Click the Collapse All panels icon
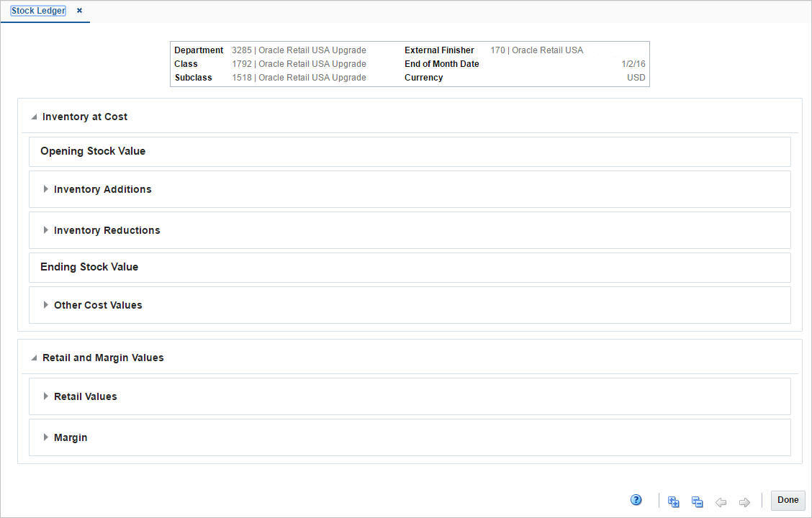Image resolution: width=812 pixels, height=518 pixels. point(696,501)
